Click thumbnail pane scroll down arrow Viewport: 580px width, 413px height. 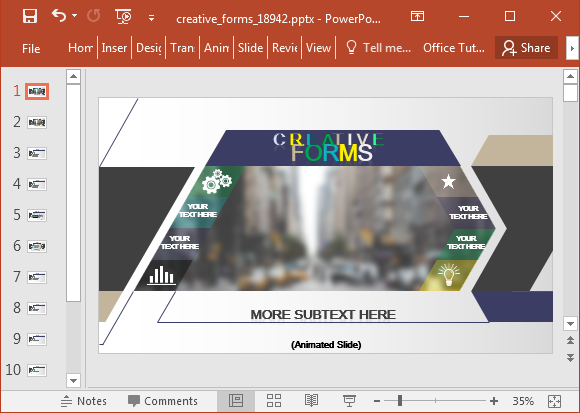point(73,380)
